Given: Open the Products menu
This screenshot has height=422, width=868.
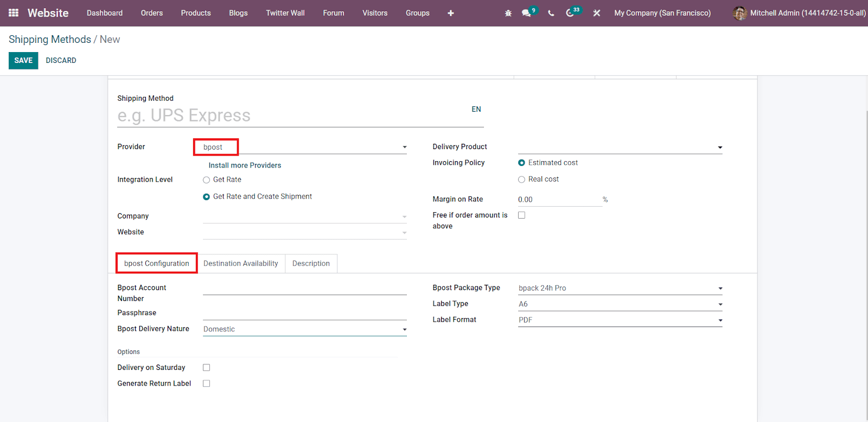Looking at the screenshot, I should 196,13.
